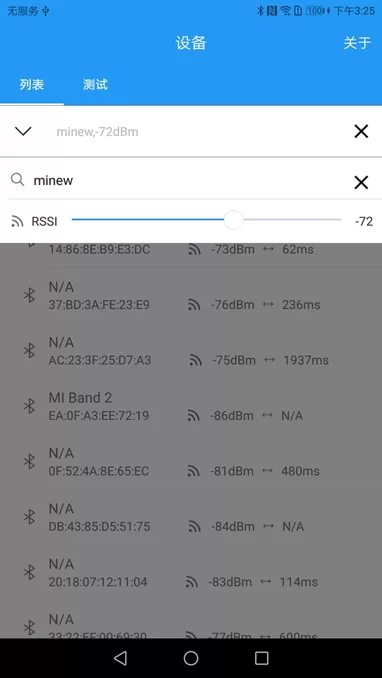Click the search field containing minew

point(190,180)
